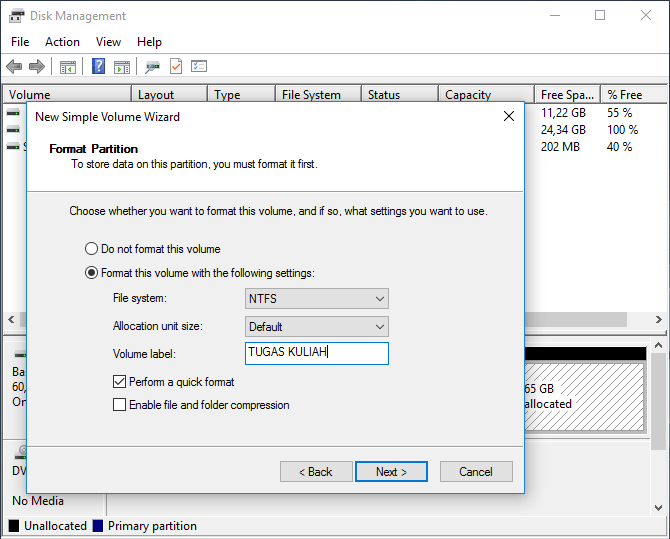Image resolution: width=670 pixels, height=539 pixels.
Task: Open the Action menu
Action: tap(62, 42)
